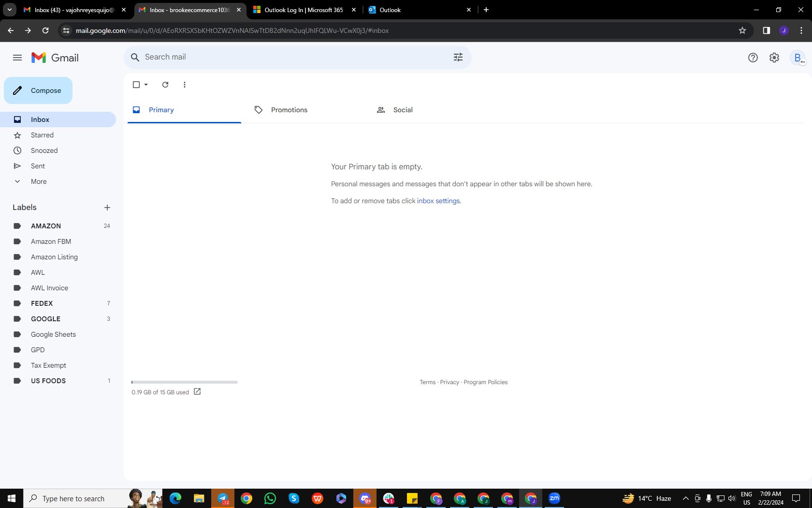The image size is (812, 508).
Task: Open the Windows Start menu
Action: [12, 498]
